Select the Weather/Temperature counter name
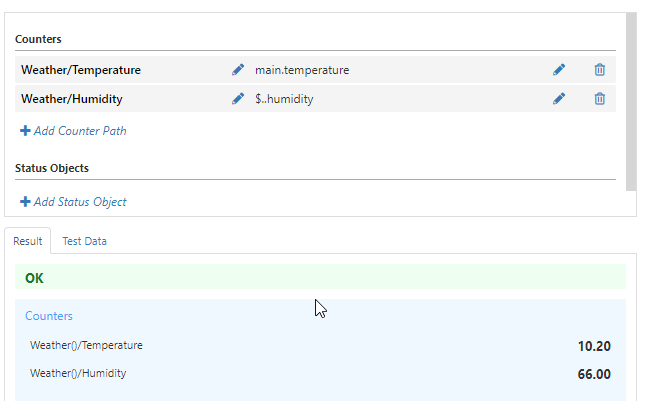Image resolution: width=647 pixels, height=401 pixels. (81, 70)
